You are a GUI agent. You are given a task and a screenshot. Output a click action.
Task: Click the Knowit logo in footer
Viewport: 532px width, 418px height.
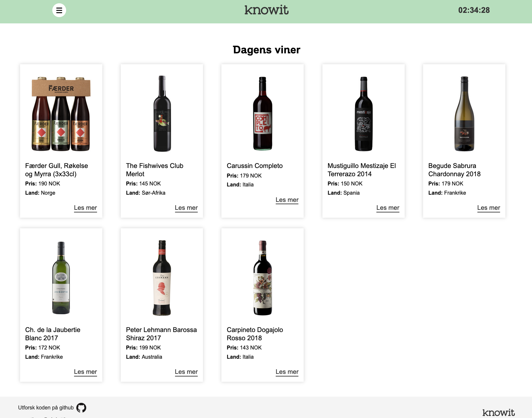(498, 412)
